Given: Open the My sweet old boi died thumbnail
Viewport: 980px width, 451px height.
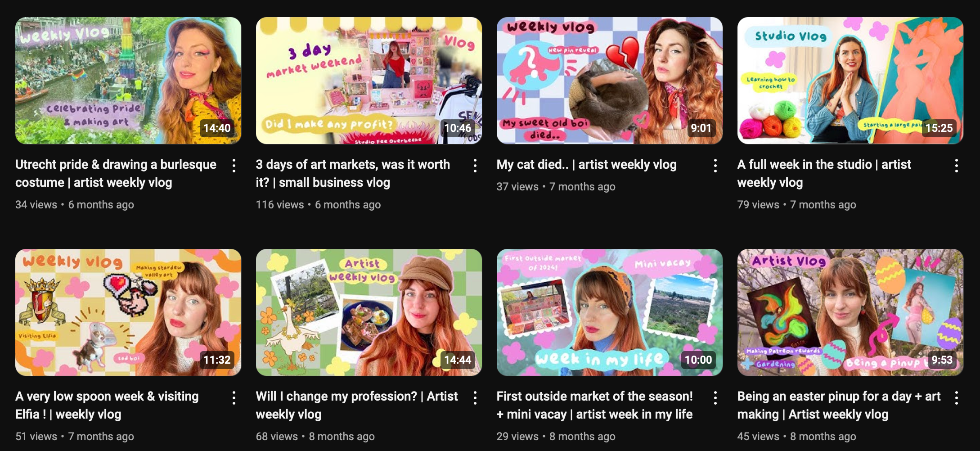Looking at the screenshot, I should (x=610, y=81).
